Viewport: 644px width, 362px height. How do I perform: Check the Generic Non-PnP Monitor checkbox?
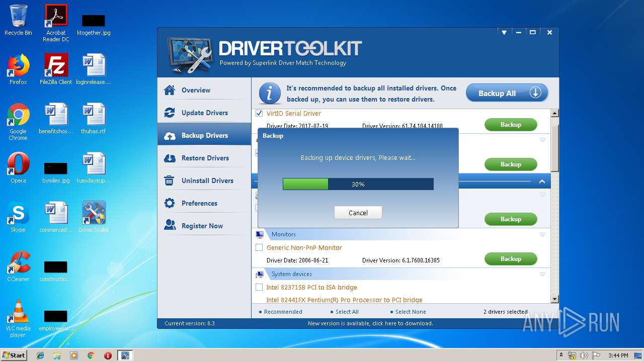(259, 247)
